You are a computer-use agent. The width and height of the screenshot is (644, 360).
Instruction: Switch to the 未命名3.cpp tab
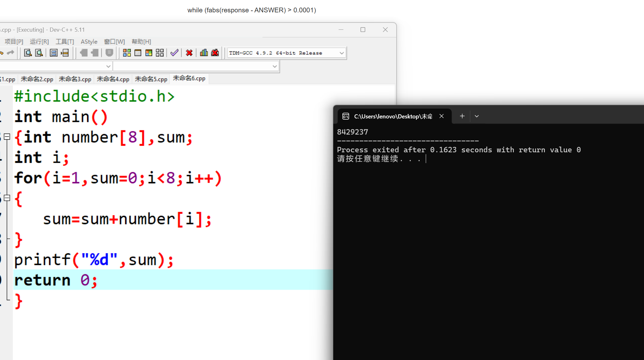[x=75, y=79]
